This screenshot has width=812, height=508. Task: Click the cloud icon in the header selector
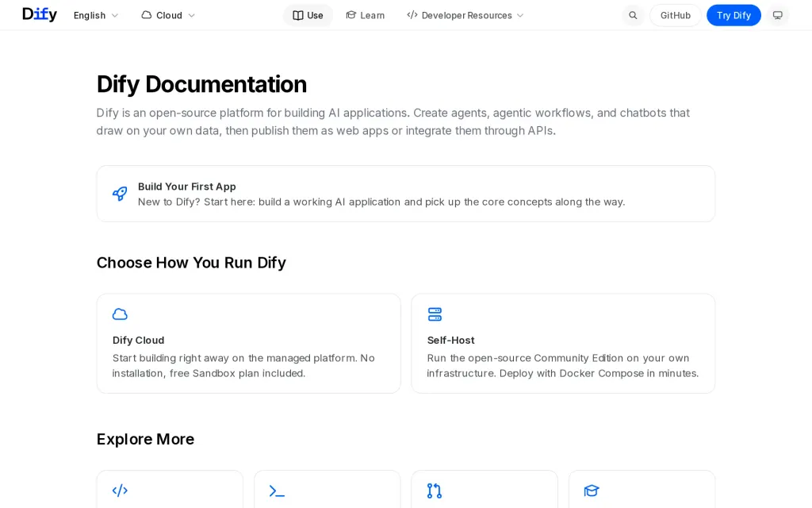pos(147,15)
